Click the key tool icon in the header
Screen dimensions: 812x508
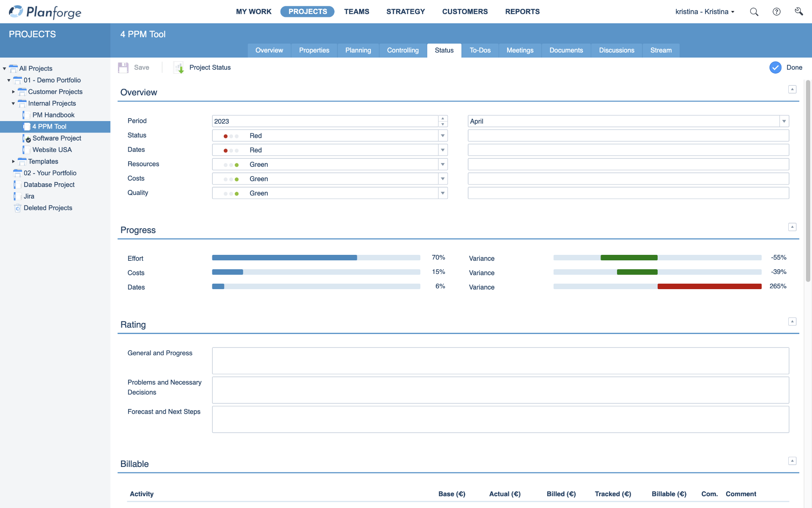798,11
